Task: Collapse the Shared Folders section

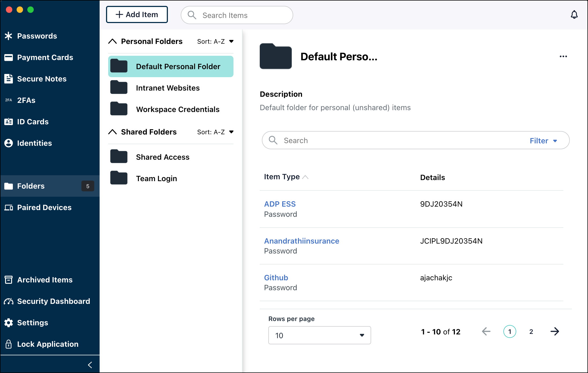Action: click(113, 132)
